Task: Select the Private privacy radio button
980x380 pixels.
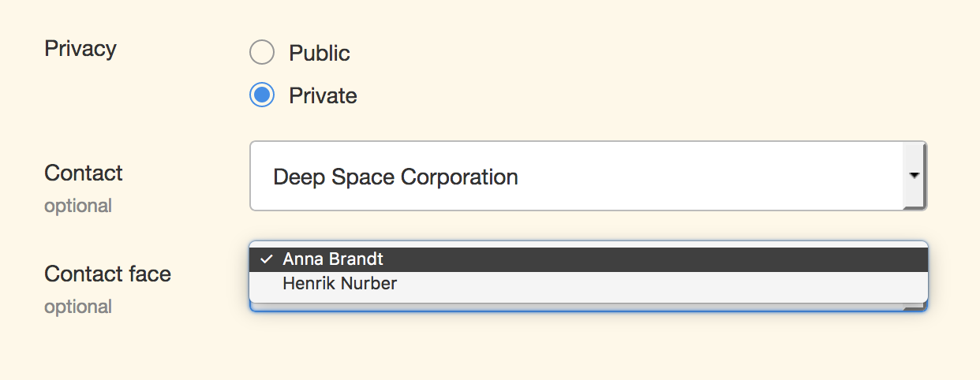Action: pyautogui.click(x=261, y=95)
